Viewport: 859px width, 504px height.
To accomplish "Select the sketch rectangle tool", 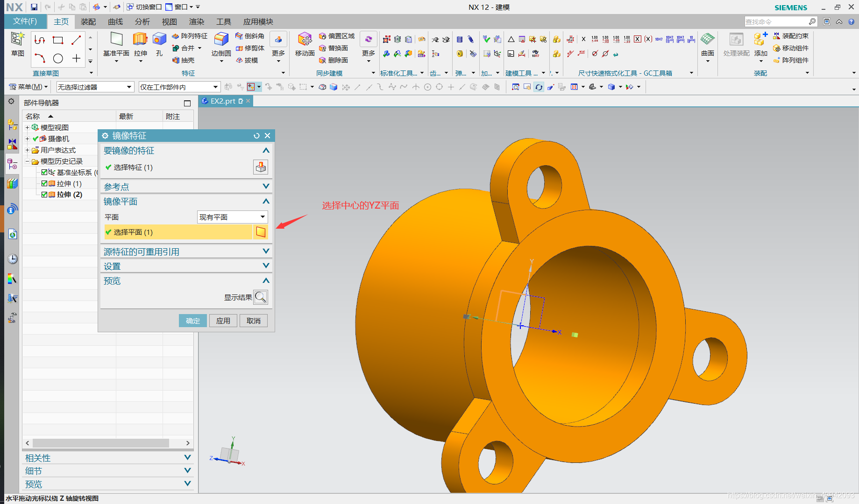I will [58, 40].
